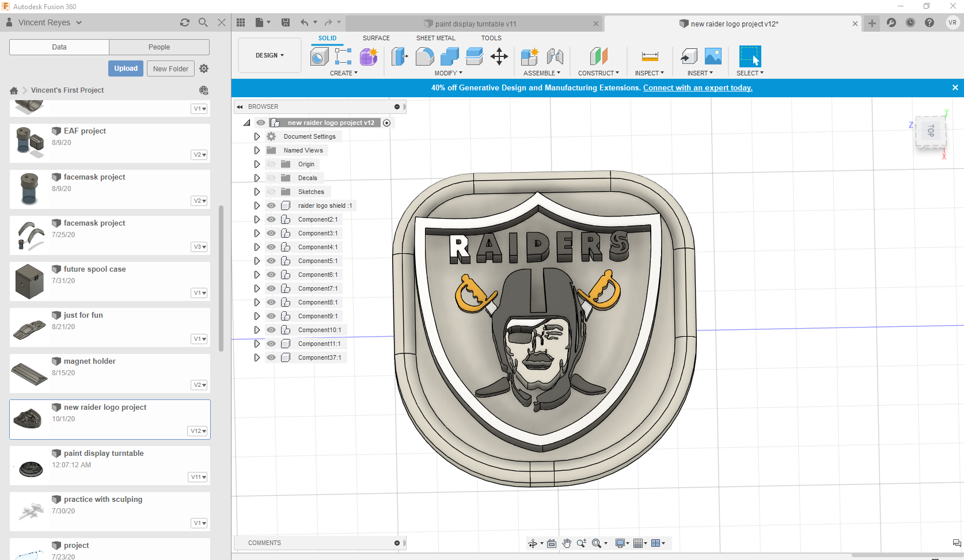
Task: Activate the Pan tool in navigation bar
Action: [567, 543]
